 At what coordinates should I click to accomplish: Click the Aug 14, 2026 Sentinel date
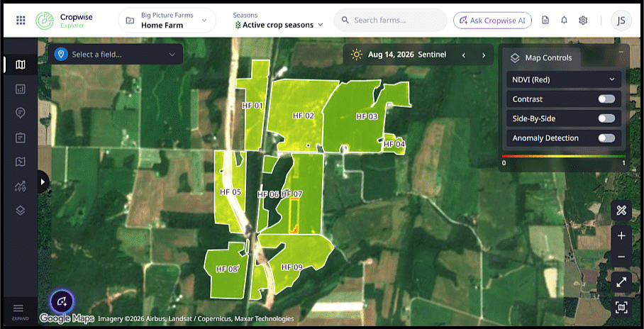coord(406,55)
